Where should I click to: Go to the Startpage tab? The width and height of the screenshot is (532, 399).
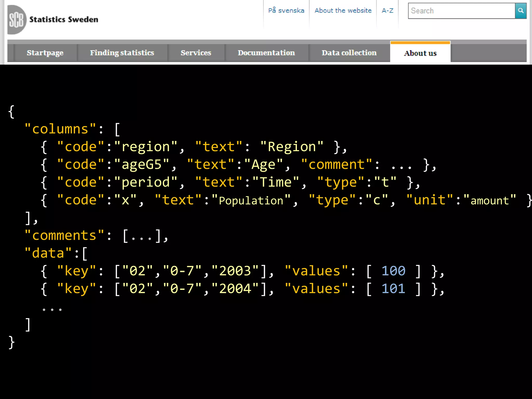tap(45, 53)
